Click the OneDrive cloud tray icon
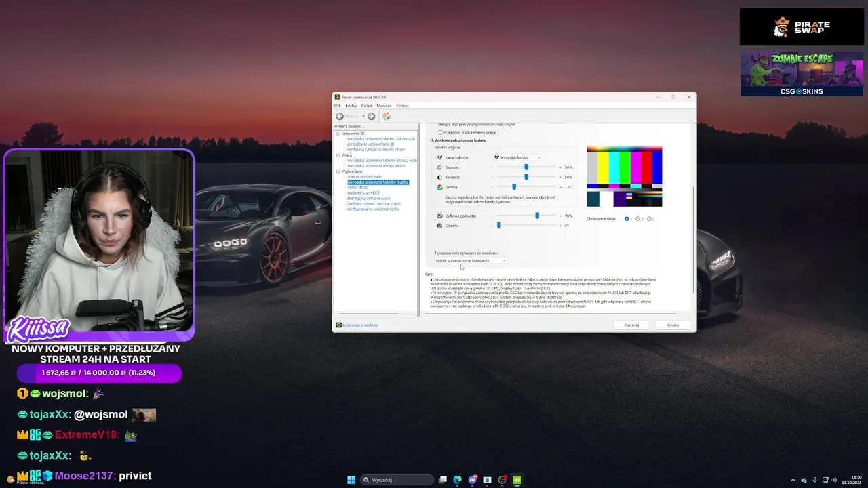 (804, 480)
